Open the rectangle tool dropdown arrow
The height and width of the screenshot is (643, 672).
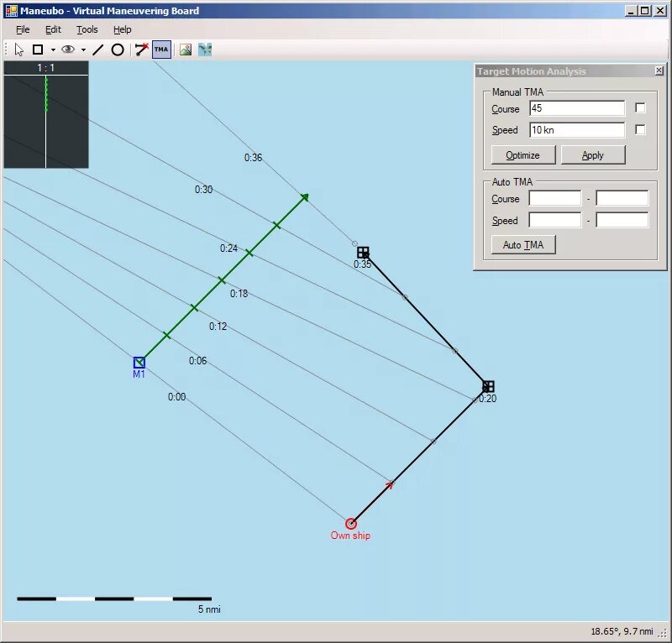coord(51,50)
